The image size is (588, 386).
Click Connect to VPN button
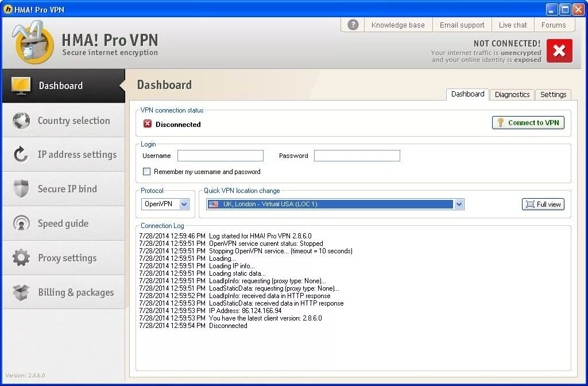528,123
